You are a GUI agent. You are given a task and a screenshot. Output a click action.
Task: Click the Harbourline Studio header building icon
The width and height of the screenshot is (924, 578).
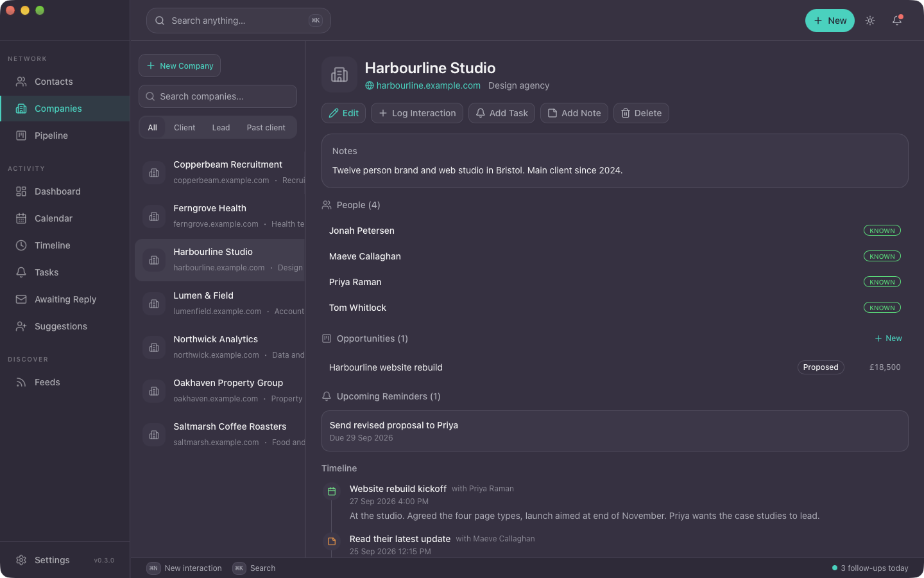click(x=339, y=74)
